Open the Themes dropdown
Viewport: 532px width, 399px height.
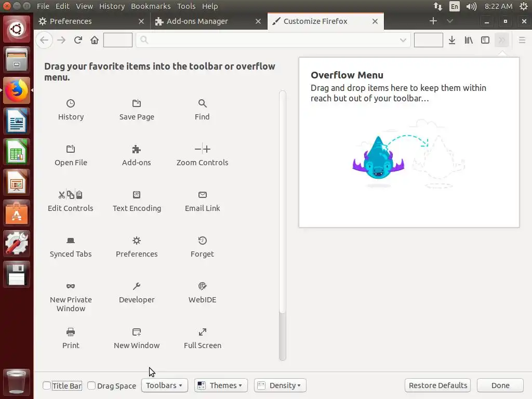point(221,385)
